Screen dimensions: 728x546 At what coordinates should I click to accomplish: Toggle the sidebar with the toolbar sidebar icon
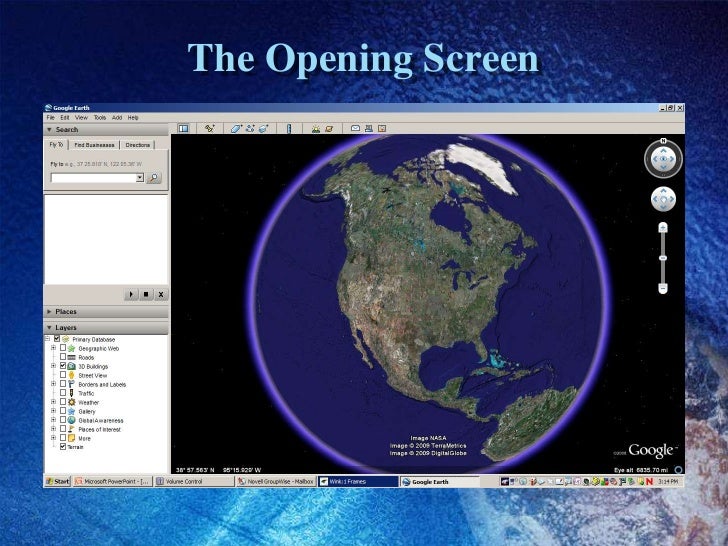coord(184,129)
